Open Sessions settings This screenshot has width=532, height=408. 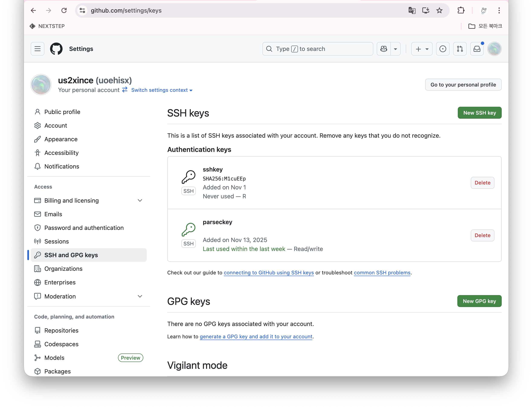89,241
